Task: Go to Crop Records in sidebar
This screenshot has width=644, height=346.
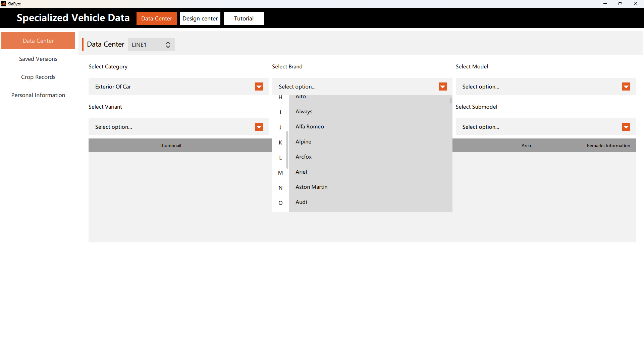Action: point(38,77)
